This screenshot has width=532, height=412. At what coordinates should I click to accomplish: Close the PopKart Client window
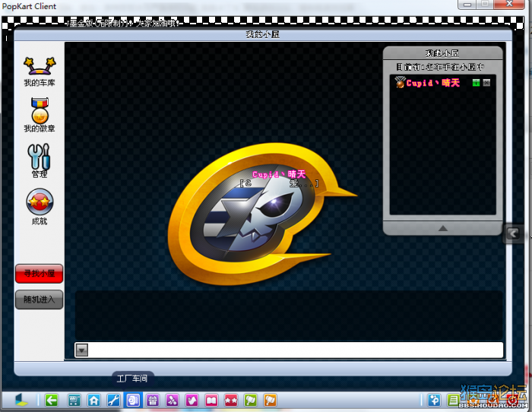coord(509,4)
